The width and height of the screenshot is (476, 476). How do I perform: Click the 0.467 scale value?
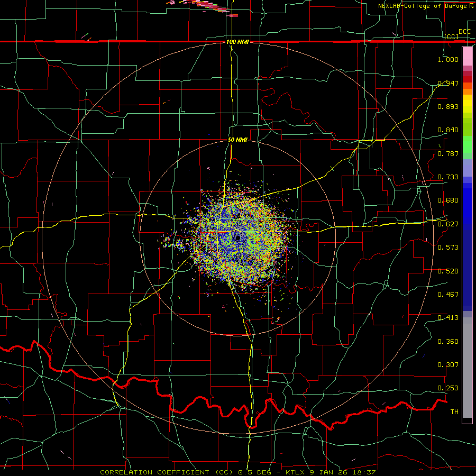(x=448, y=294)
